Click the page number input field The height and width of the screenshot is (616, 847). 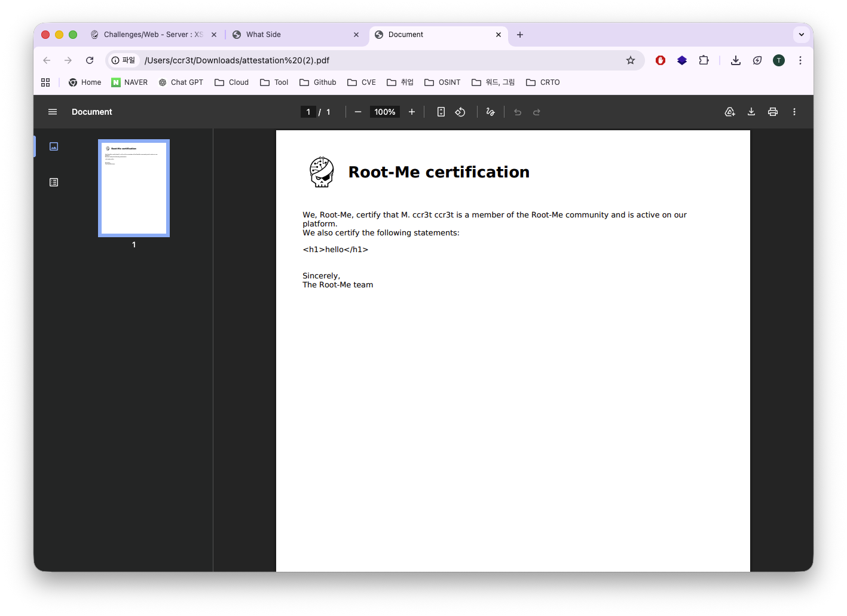tap(308, 112)
